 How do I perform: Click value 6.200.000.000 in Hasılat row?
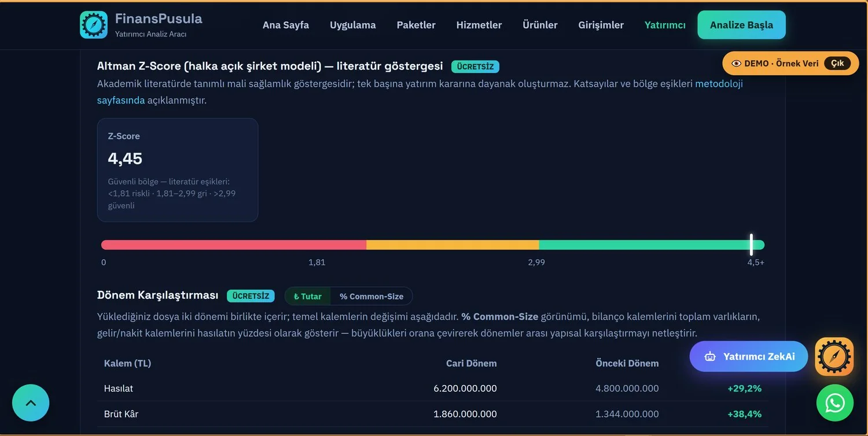click(x=465, y=389)
